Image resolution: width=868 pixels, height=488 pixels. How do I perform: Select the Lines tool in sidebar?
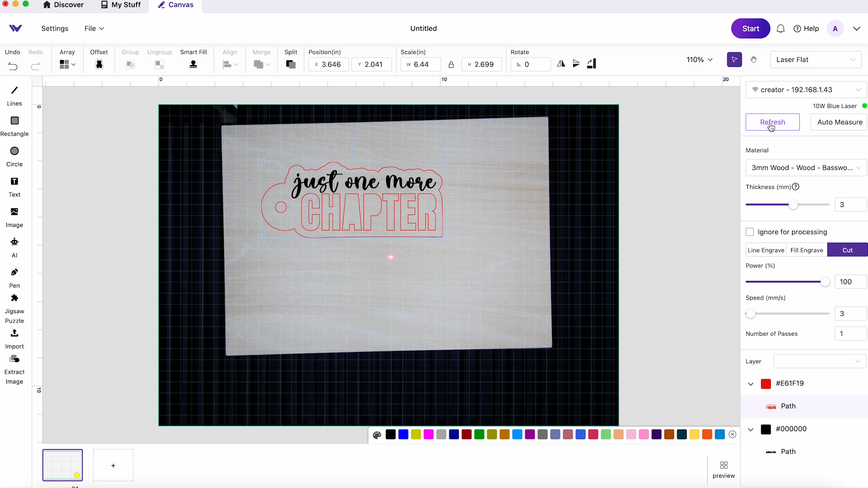14,95
